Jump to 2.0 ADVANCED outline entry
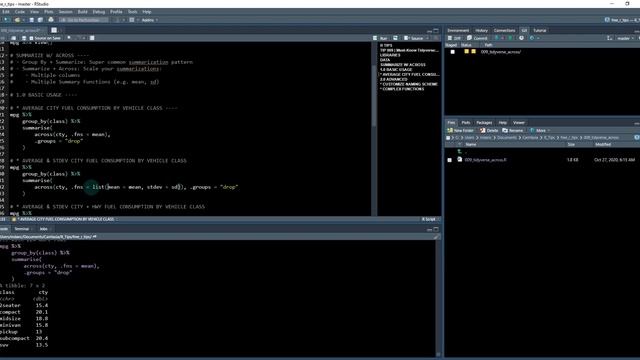 393,79
